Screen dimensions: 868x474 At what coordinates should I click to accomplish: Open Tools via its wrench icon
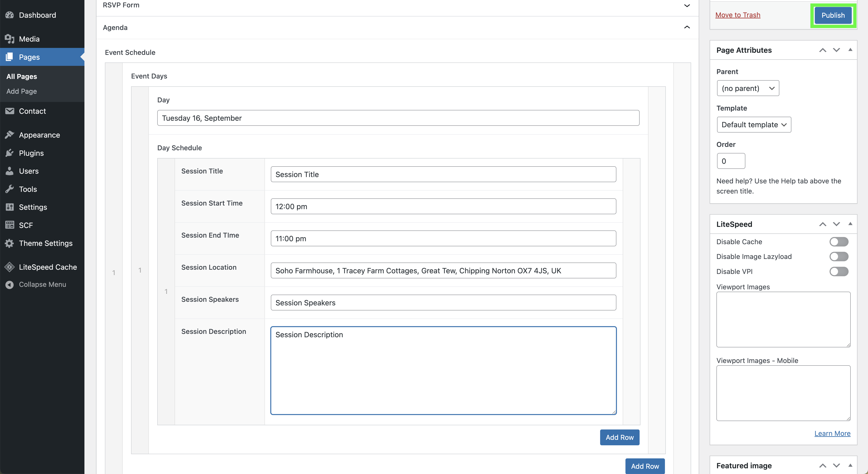9,189
